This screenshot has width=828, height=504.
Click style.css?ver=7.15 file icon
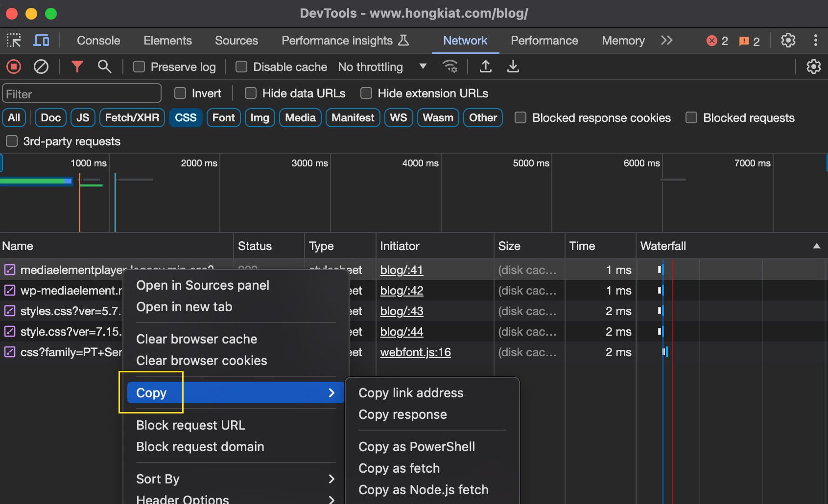pos(10,331)
